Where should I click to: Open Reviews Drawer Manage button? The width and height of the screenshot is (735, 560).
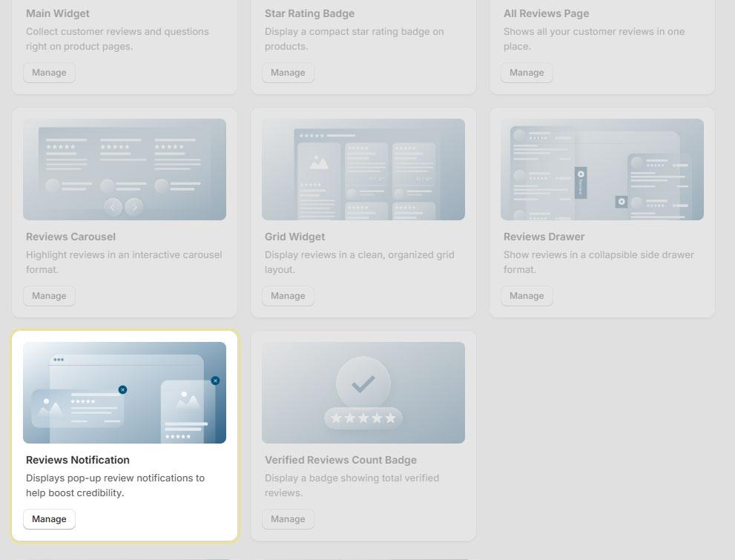coord(527,296)
